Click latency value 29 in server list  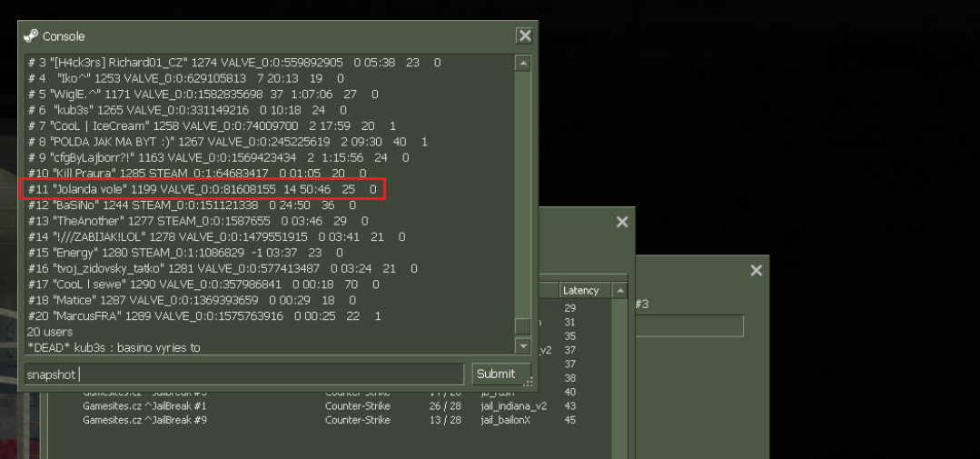click(x=569, y=308)
